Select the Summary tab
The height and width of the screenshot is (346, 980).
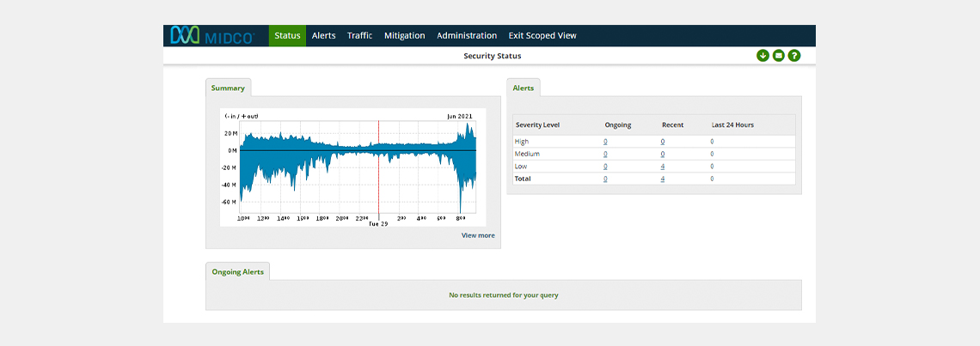tap(228, 88)
